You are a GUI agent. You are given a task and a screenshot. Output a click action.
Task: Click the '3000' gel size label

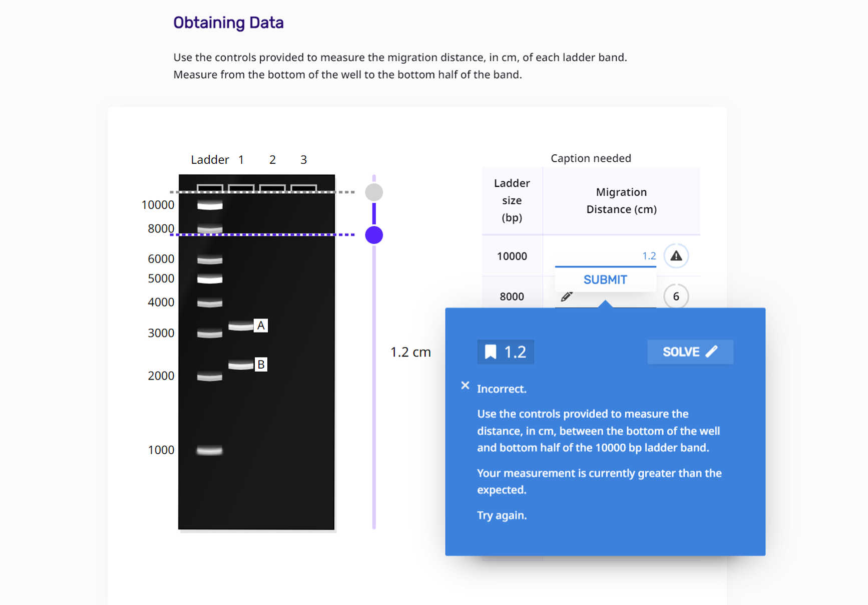161,333
